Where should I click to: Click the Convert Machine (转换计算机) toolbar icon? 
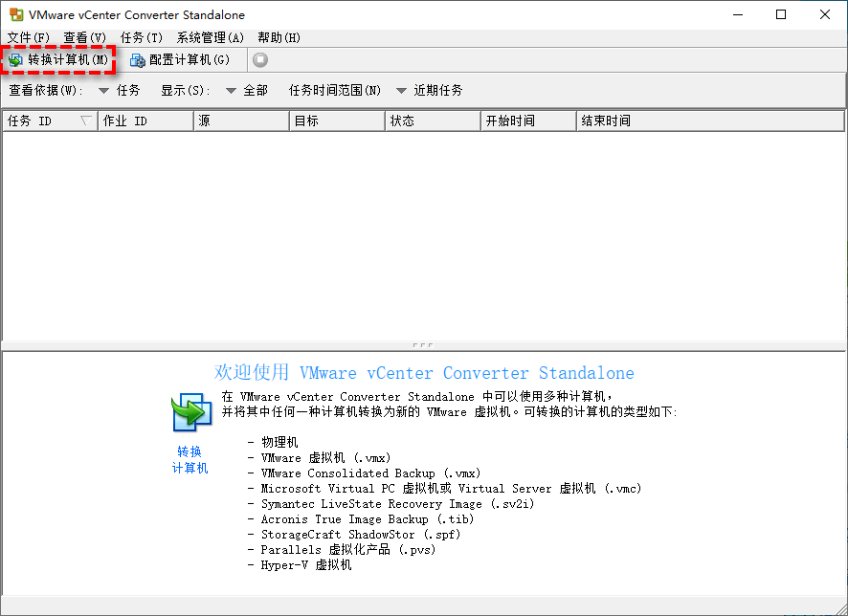pos(16,60)
